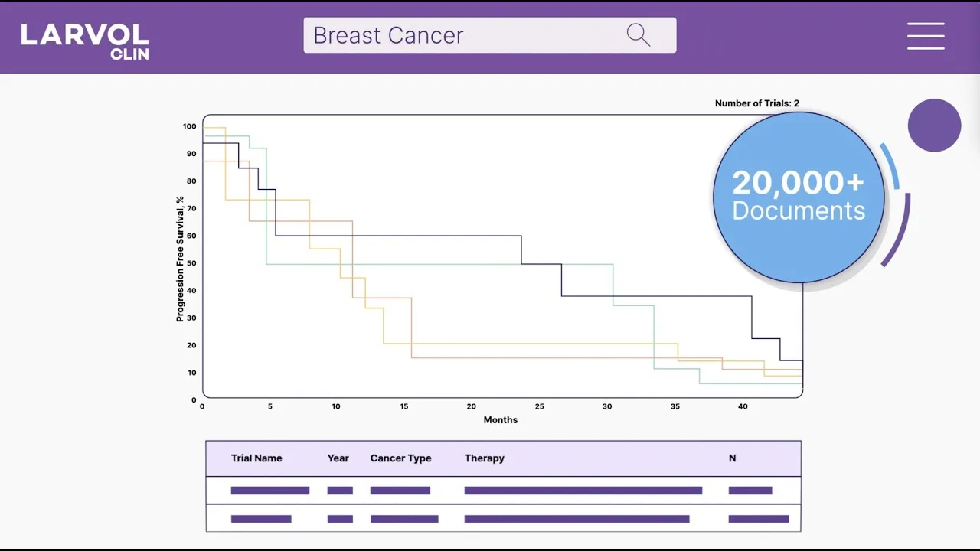
Task: Click second row's therapy bar
Action: click(577, 519)
